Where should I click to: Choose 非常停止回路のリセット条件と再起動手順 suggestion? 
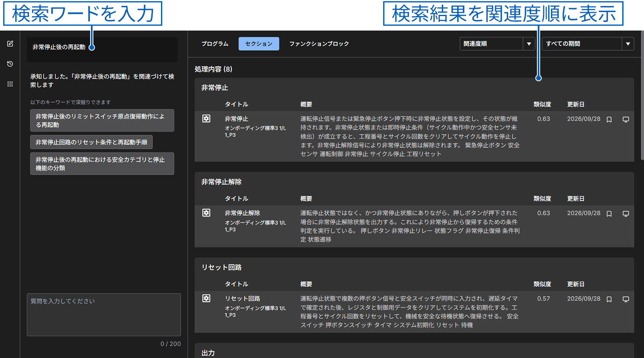tap(91, 142)
